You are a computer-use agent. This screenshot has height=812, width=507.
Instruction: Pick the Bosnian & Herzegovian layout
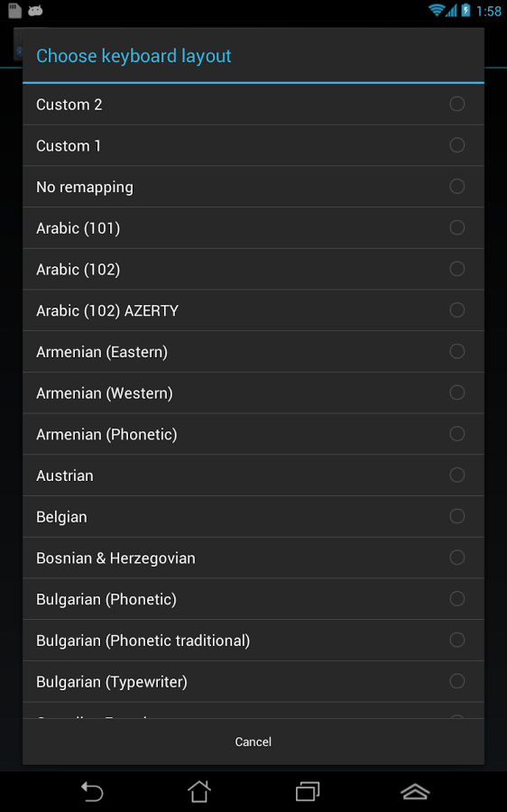253,558
